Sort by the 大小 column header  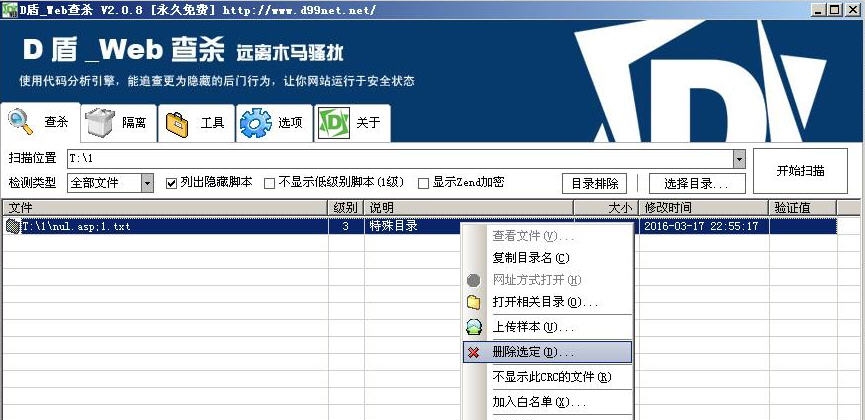pos(606,208)
